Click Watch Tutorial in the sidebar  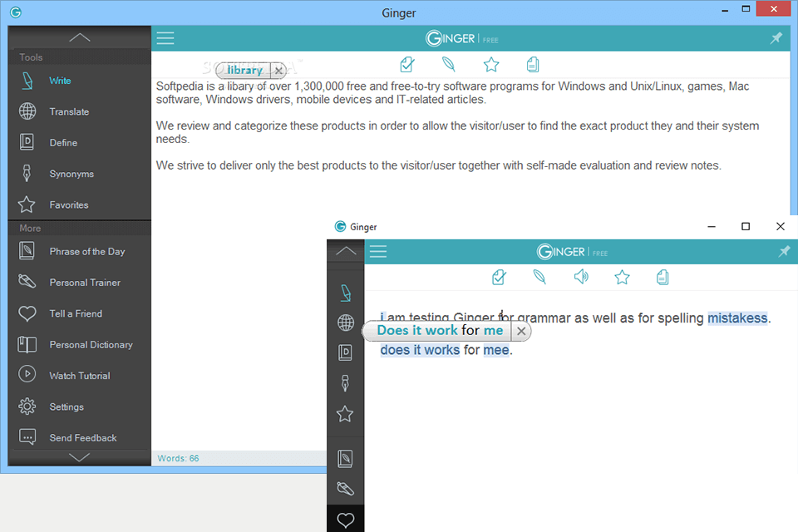click(x=80, y=376)
